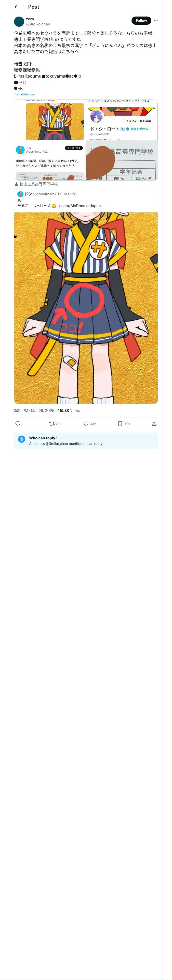Click the 徳山工業高等専門学校 tagged person label
172x980 pixels.
click(x=38, y=184)
